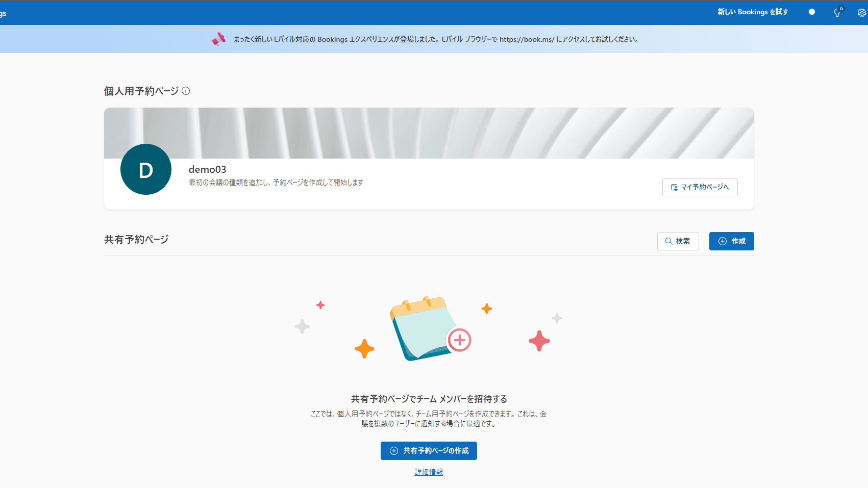Click the 新しい Bookings を試す label text
The height and width of the screenshot is (488, 868).
pos(752,12)
